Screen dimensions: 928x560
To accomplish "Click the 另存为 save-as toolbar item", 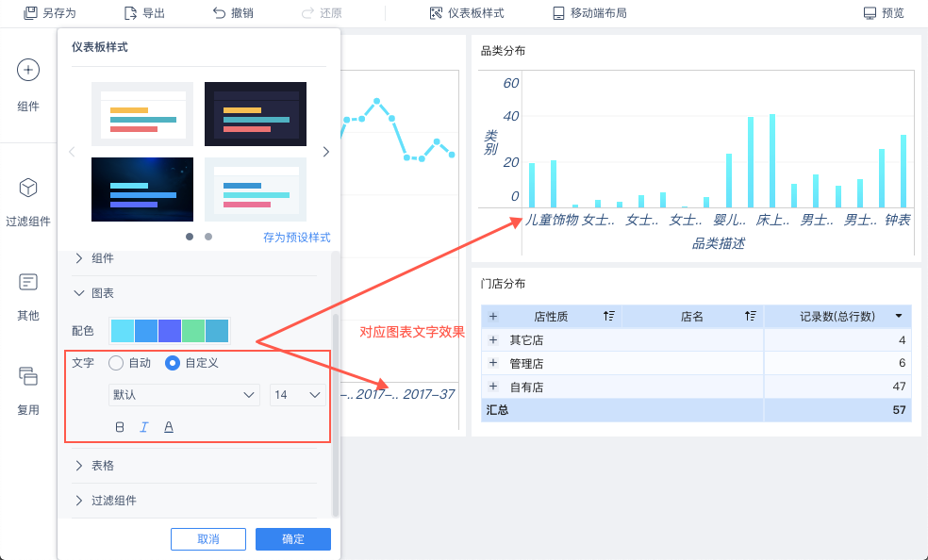I will pos(50,13).
